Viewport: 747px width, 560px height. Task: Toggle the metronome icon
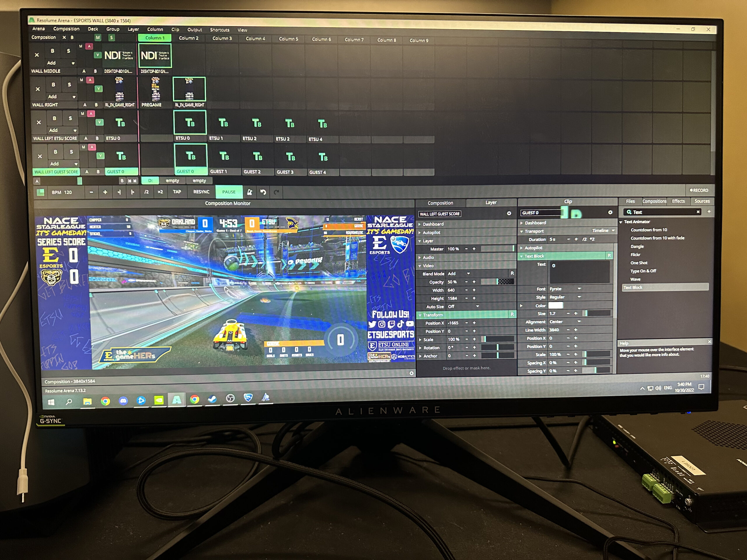[249, 192]
